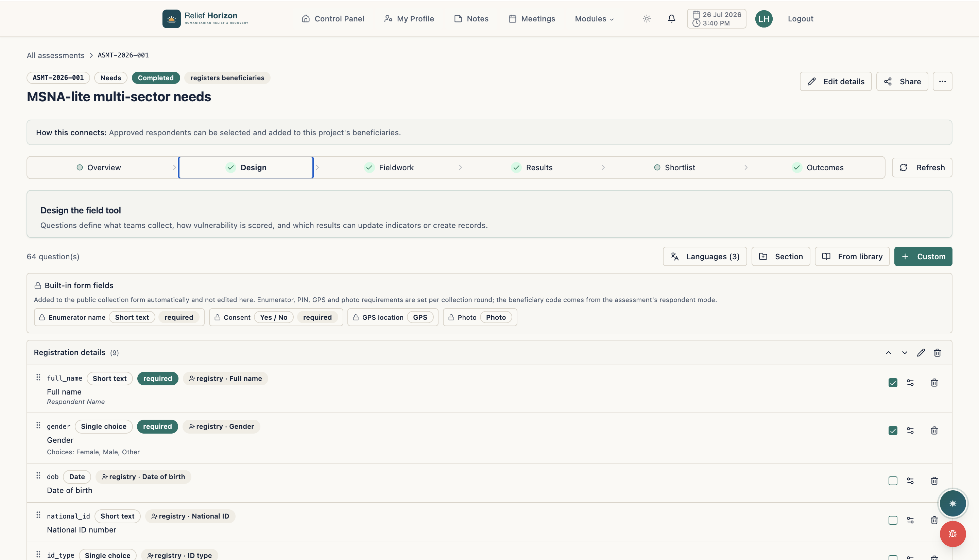Move Registration details section up

tap(888, 353)
